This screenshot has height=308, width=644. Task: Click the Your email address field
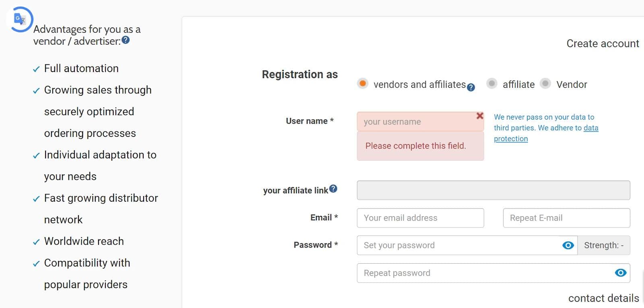tap(420, 218)
